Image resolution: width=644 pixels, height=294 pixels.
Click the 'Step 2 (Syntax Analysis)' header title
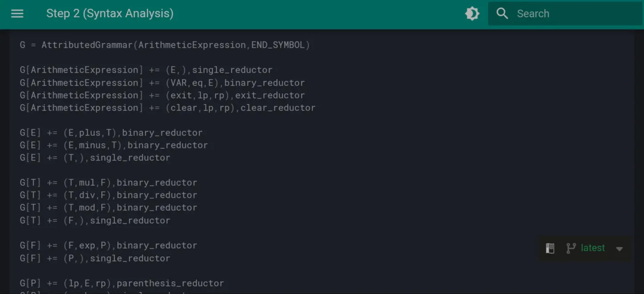pos(110,13)
